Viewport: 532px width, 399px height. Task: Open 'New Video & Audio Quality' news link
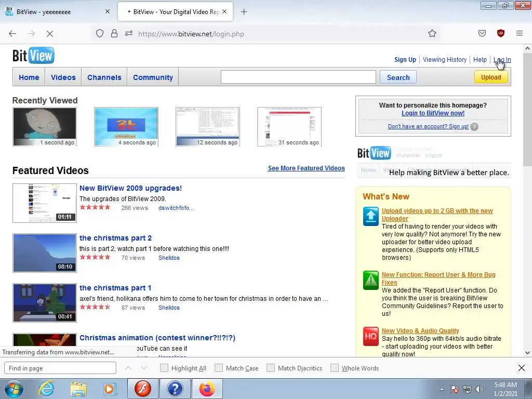[x=420, y=331]
